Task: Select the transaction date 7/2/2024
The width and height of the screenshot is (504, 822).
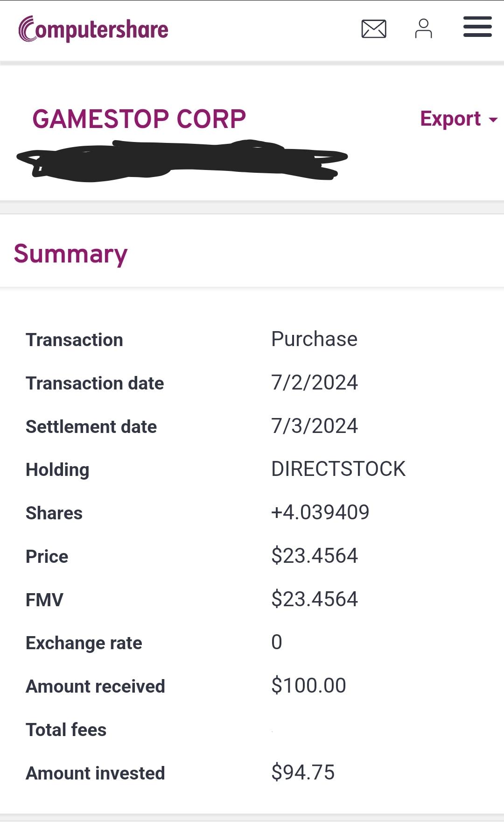Action: point(314,383)
